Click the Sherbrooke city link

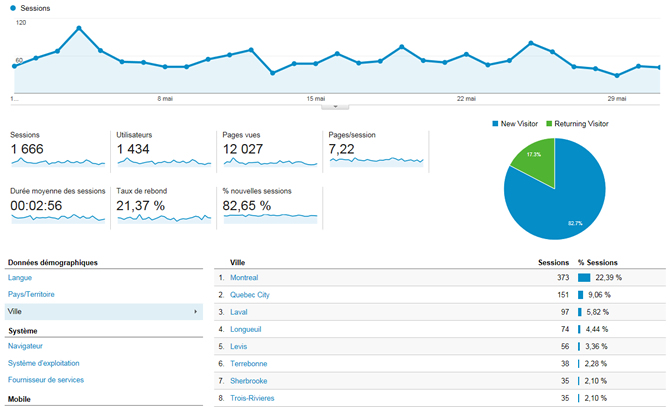coord(248,381)
